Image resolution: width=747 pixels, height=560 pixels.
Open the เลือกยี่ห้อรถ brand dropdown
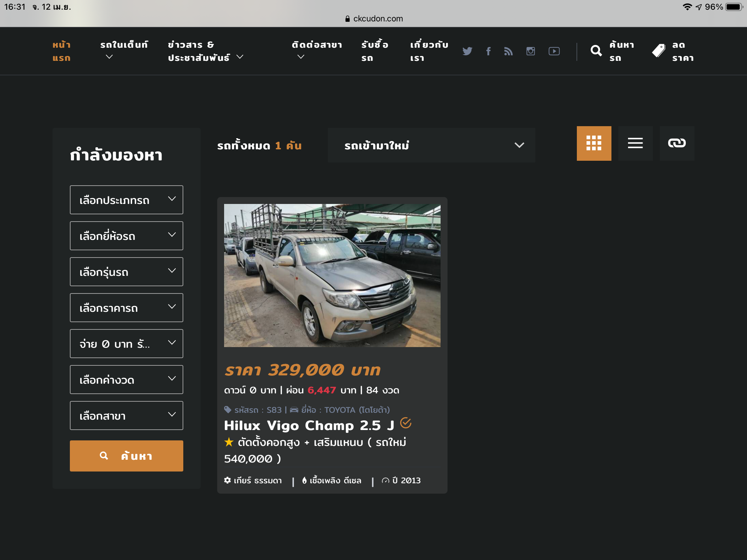tap(127, 236)
